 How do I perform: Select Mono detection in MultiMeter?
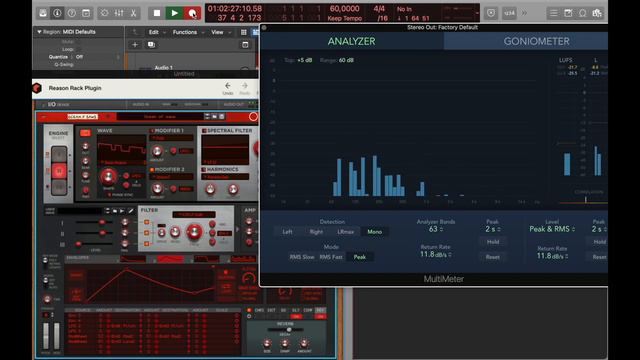coord(375,232)
